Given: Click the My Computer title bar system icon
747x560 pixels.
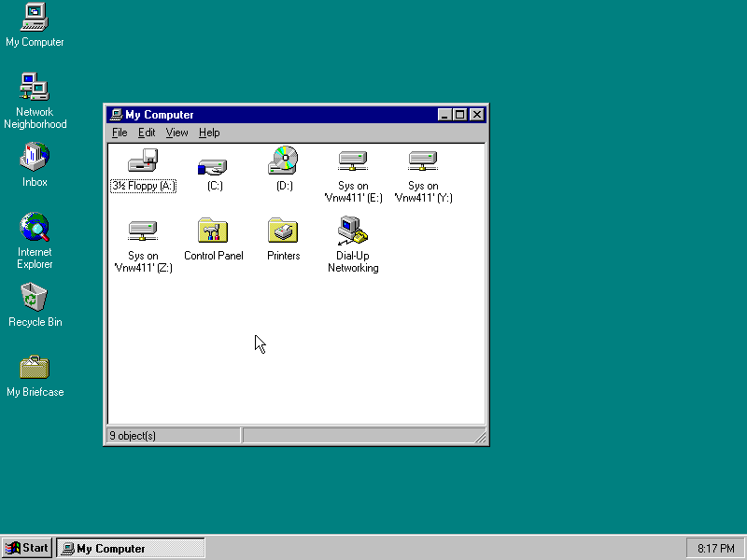Looking at the screenshot, I should (x=116, y=114).
